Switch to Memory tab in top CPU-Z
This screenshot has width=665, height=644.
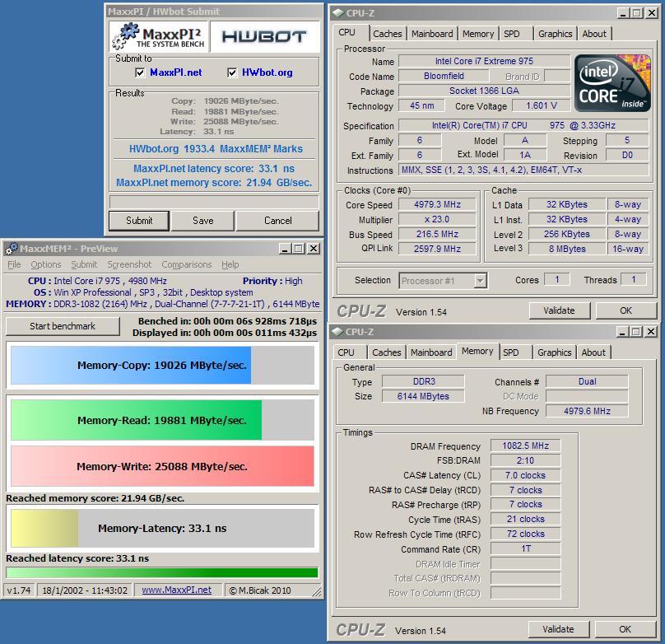(478, 34)
